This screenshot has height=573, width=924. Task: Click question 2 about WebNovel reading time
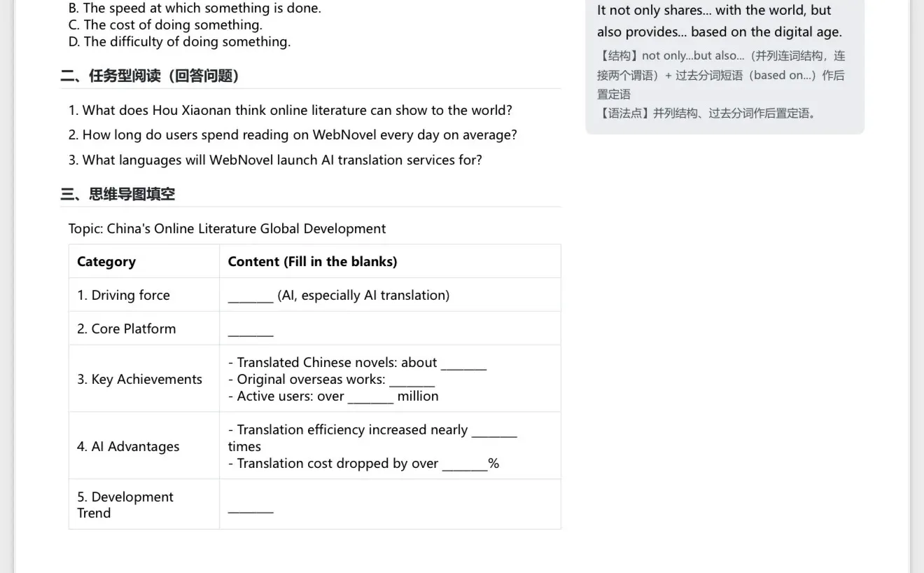(x=293, y=135)
